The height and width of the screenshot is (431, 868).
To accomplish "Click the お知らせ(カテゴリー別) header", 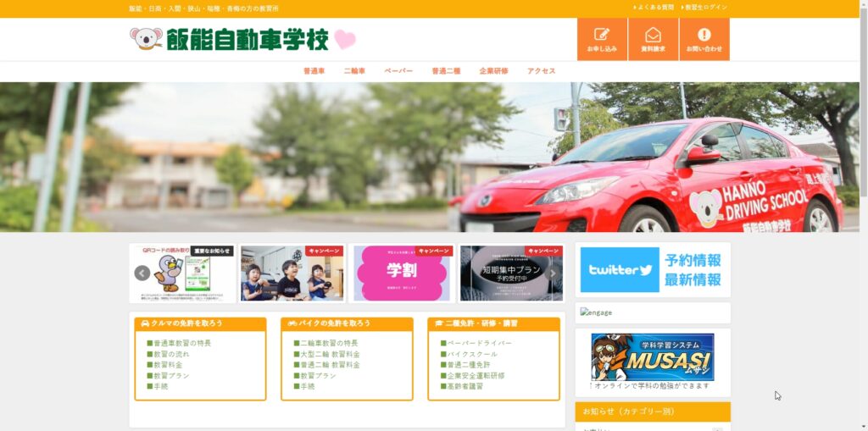I will (x=653, y=412).
